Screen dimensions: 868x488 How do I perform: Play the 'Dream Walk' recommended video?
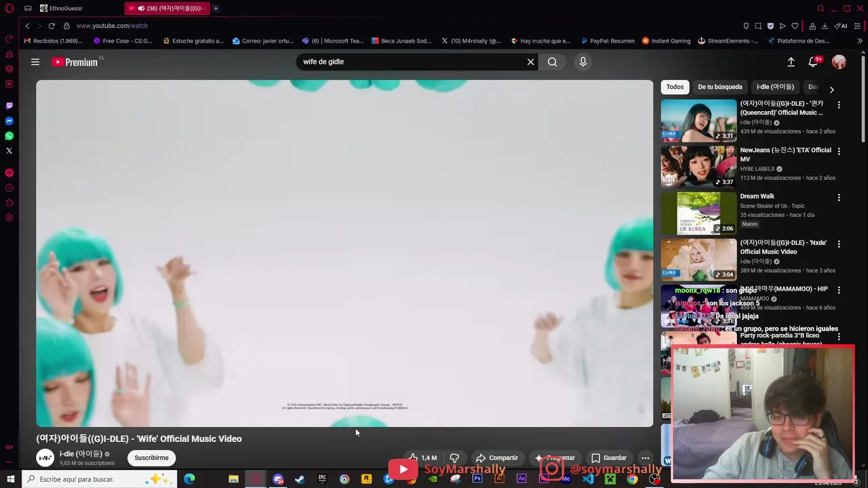[698, 213]
